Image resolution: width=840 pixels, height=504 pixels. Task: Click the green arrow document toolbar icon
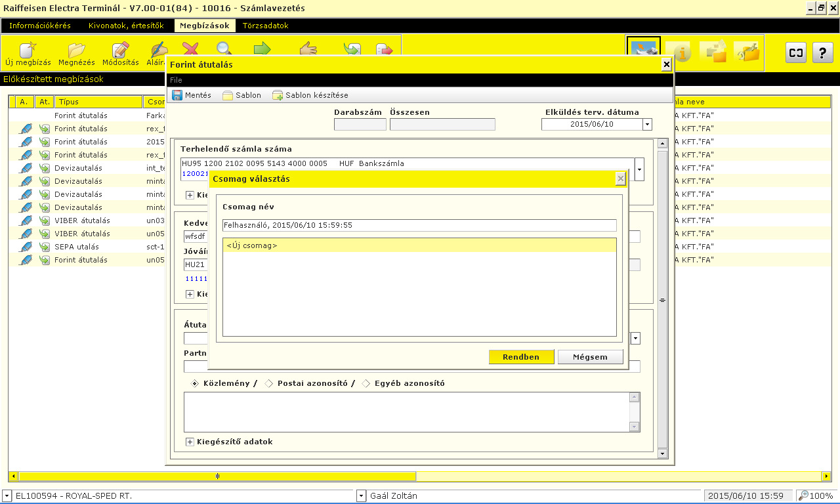[352, 50]
